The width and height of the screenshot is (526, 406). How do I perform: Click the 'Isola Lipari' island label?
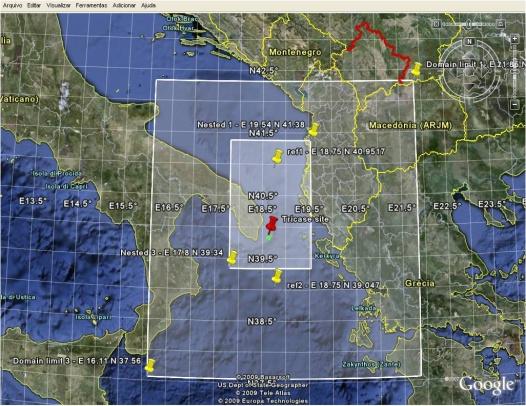[x=92, y=316]
